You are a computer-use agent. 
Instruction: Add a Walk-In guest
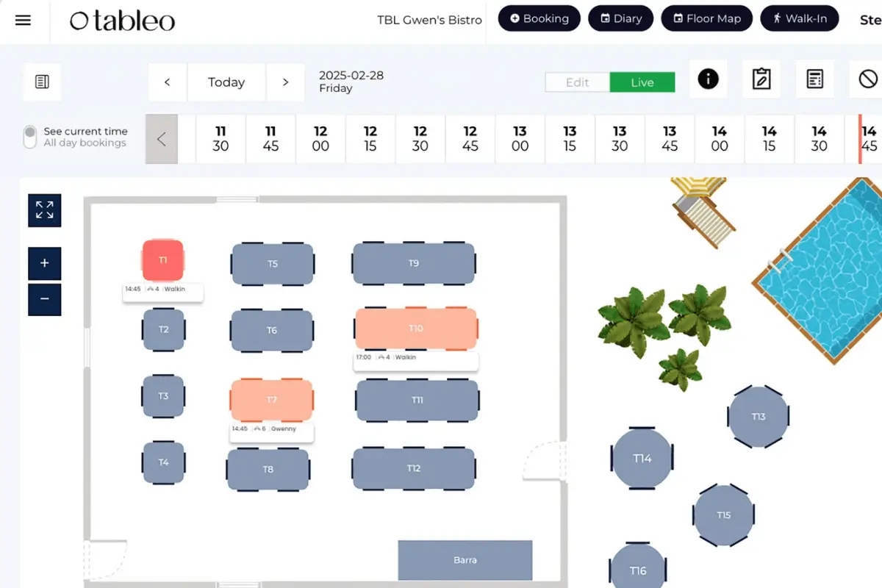pos(799,18)
